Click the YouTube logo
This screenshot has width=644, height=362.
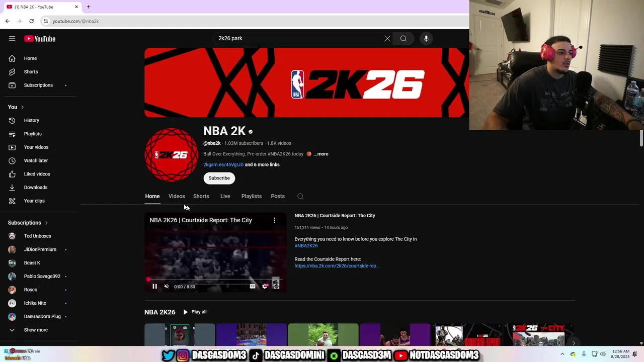(x=40, y=39)
